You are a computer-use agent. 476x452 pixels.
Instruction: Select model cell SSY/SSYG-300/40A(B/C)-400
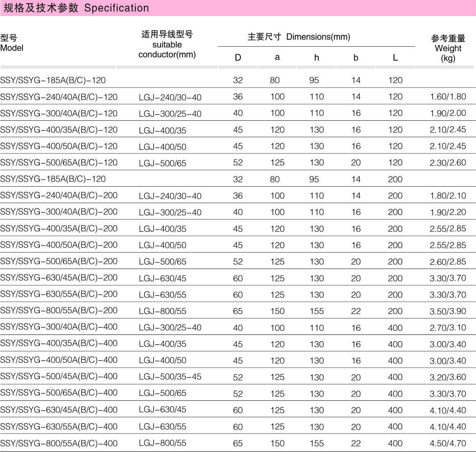tap(59, 327)
